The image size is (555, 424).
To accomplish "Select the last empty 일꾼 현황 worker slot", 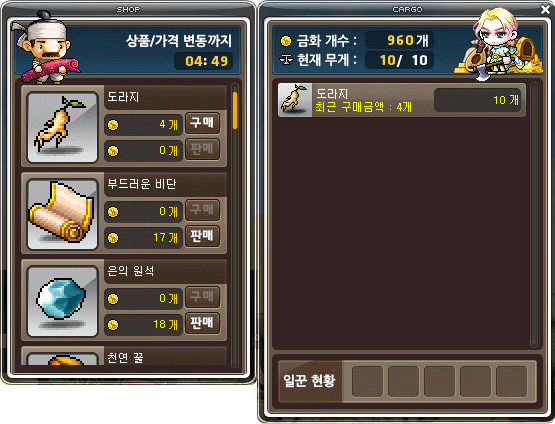I will pos(511,382).
